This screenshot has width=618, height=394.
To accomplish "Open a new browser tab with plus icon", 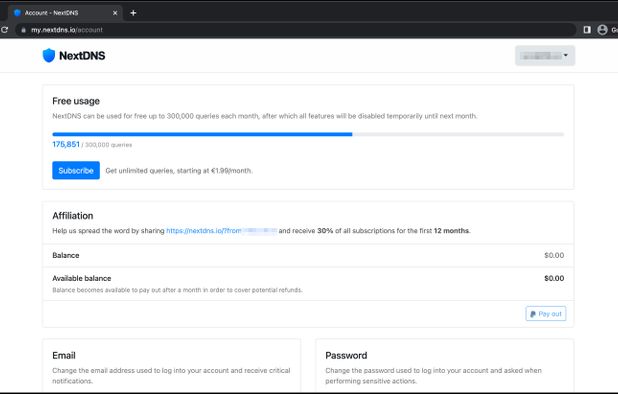I will point(133,13).
